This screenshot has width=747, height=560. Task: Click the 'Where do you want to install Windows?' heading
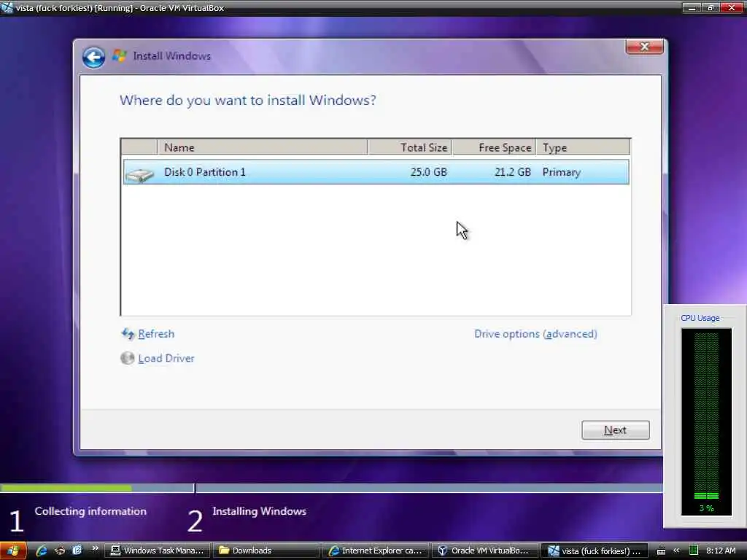pyautogui.click(x=248, y=101)
